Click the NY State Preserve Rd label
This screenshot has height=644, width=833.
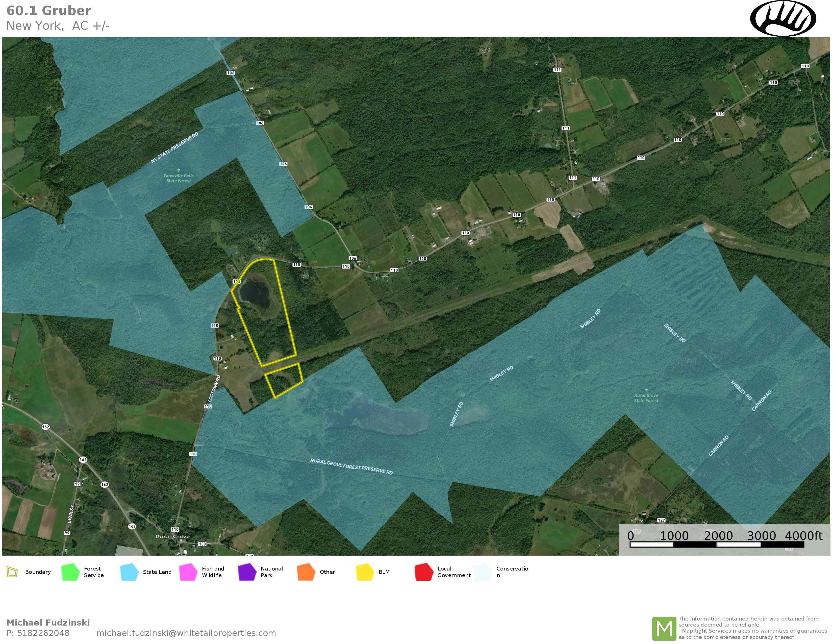coord(175,148)
